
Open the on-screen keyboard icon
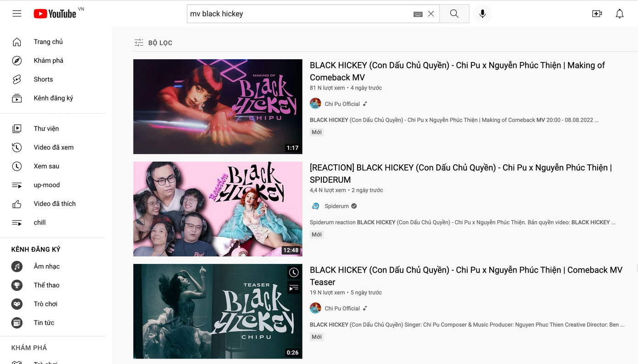(418, 14)
